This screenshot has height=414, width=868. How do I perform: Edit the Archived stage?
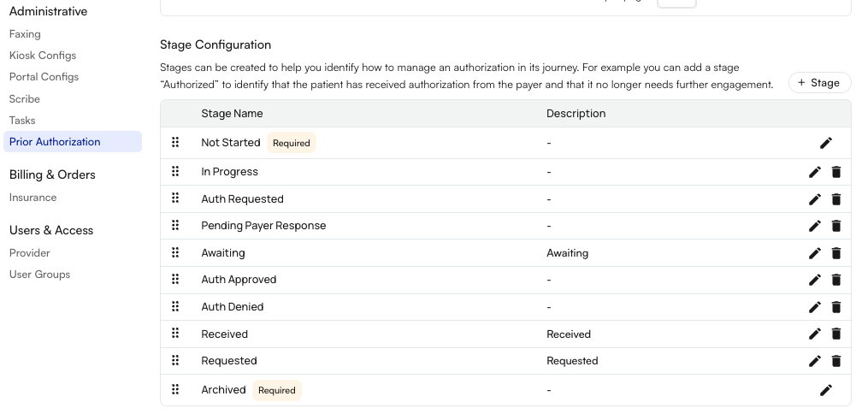[825, 390]
